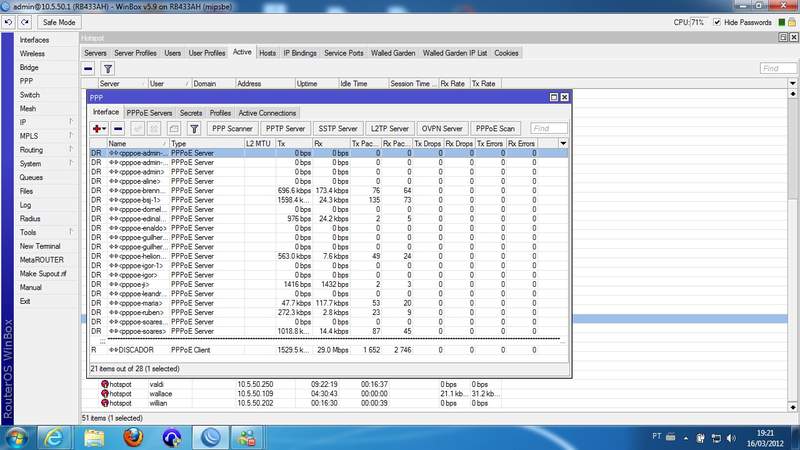800x450 pixels.
Task: Click the add (red plus) button in PPP
Action: 98,129
